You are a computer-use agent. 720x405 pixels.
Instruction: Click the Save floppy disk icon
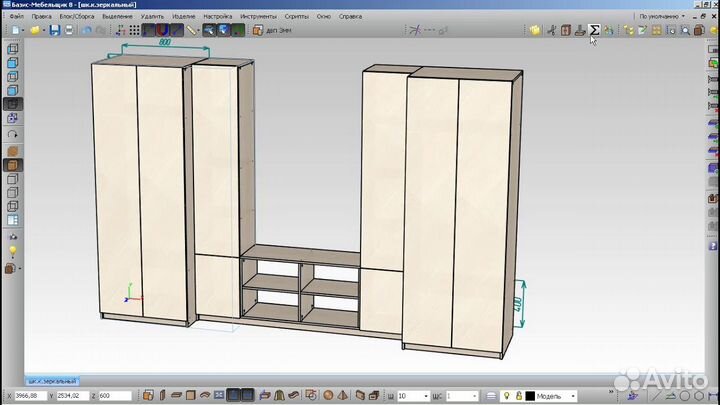point(54,30)
